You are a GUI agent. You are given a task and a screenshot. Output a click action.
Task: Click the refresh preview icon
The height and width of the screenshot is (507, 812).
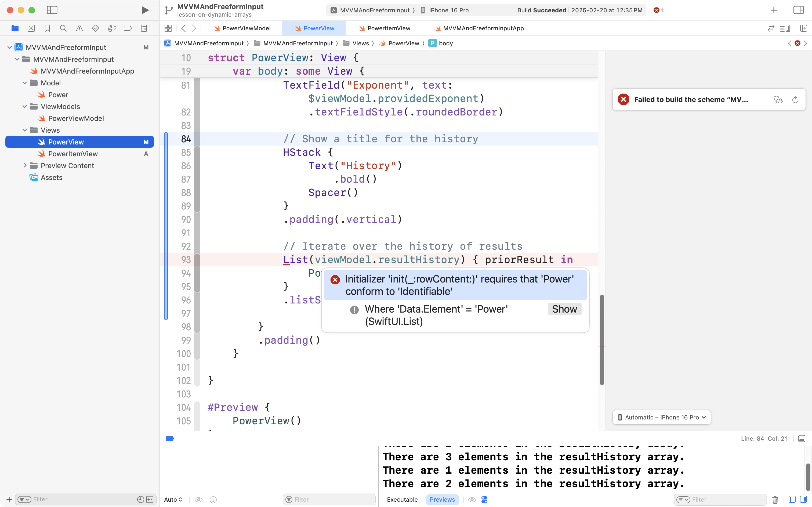[x=795, y=100]
